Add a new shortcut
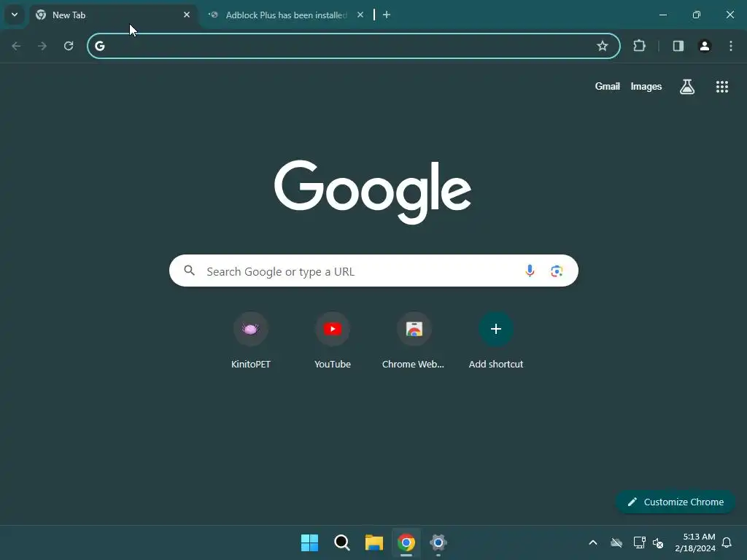Screen dimensions: 747x560 tap(496, 341)
